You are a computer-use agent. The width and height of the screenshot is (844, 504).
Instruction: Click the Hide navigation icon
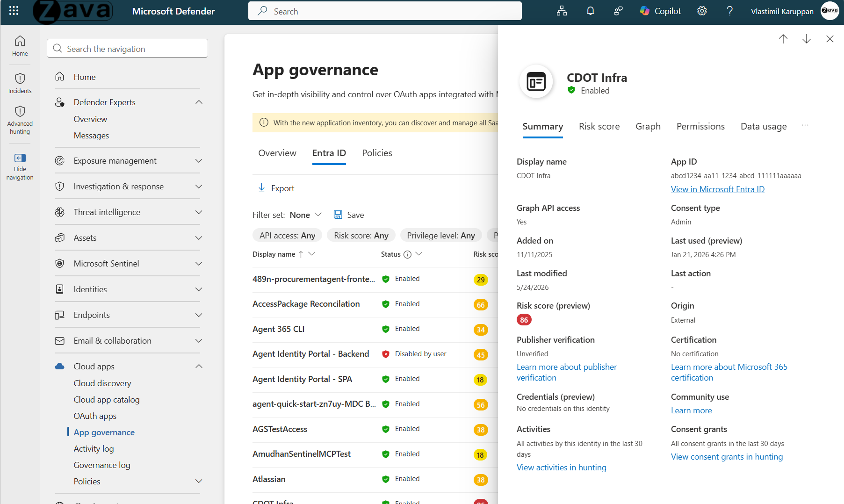pos(20,158)
